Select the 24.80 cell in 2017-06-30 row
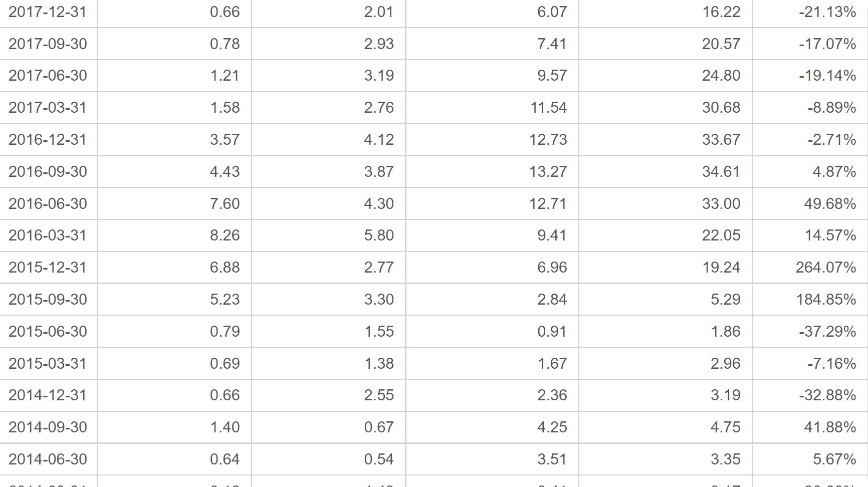This screenshot has width=868, height=487. 666,76
